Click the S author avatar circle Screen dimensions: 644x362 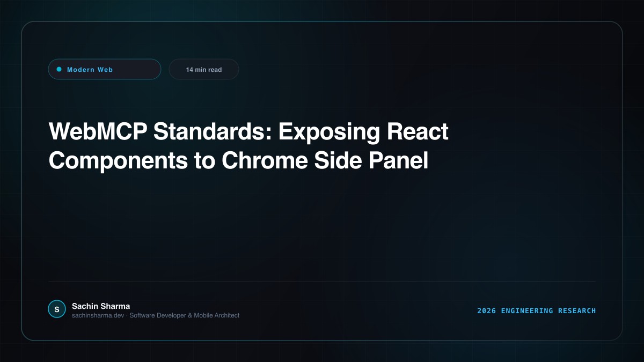click(x=57, y=309)
